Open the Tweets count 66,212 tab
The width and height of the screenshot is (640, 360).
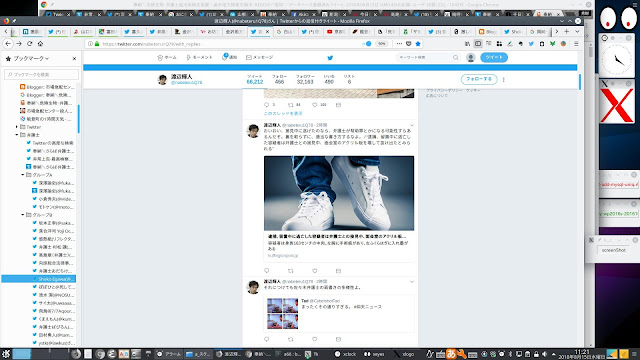255,79
